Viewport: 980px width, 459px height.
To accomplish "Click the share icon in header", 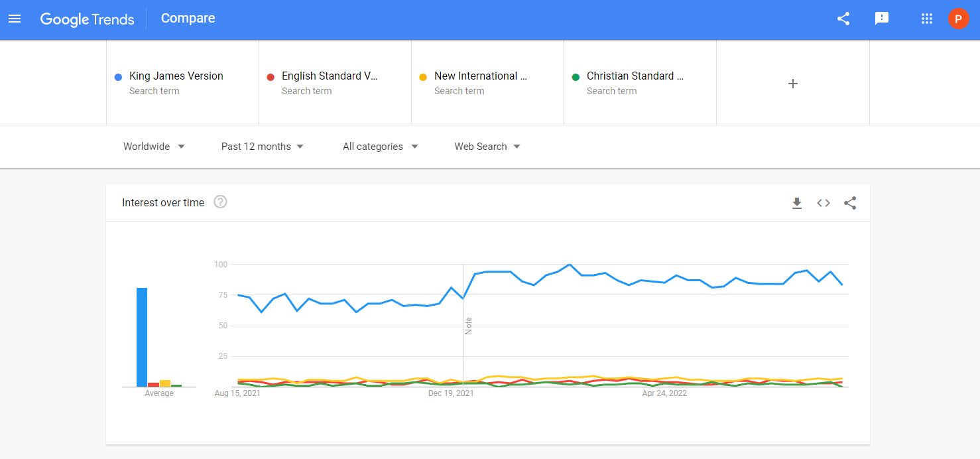I will [843, 19].
